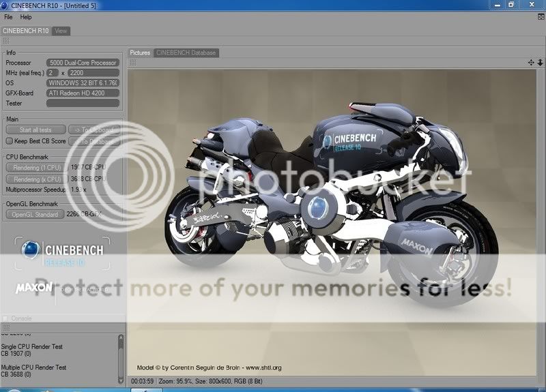
Task: Click the 00:03:59 render time in status bar
Action: pos(142,381)
